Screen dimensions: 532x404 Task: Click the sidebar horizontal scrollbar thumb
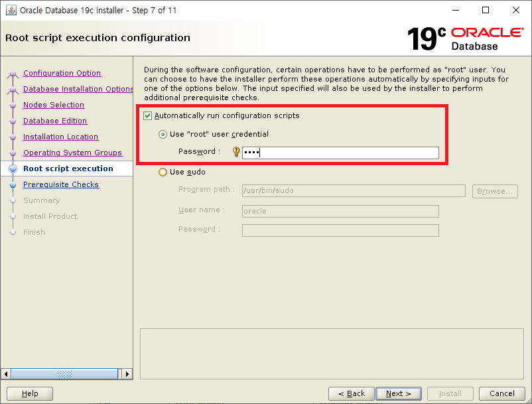tap(64, 374)
